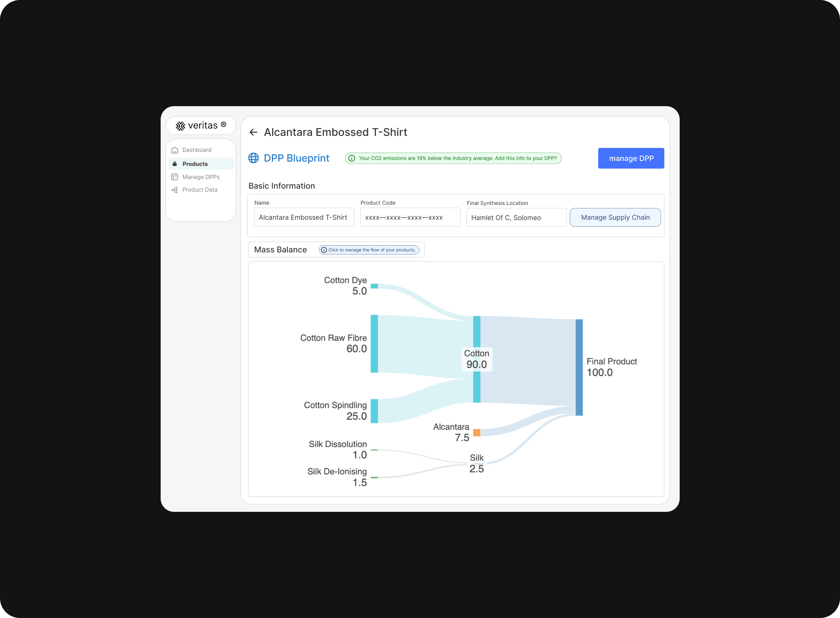This screenshot has width=840, height=618.
Task: Click the Alcantara 7.5 label
Action: point(451,432)
